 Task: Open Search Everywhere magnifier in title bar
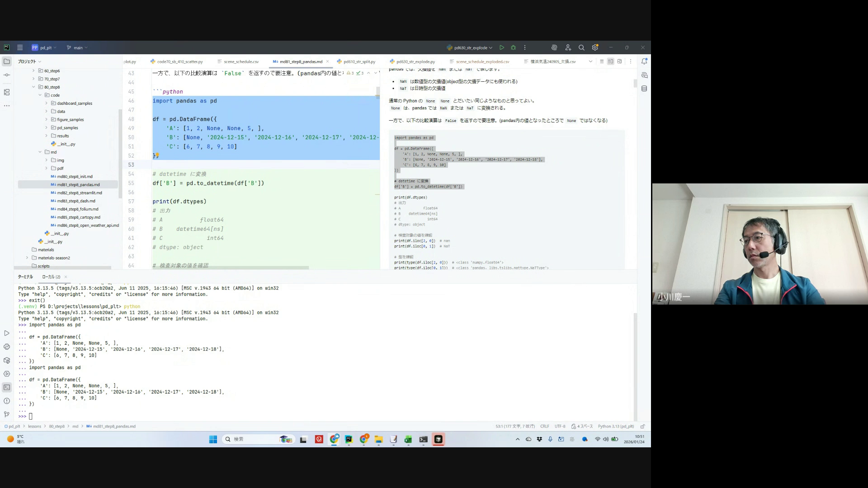pyautogui.click(x=581, y=47)
